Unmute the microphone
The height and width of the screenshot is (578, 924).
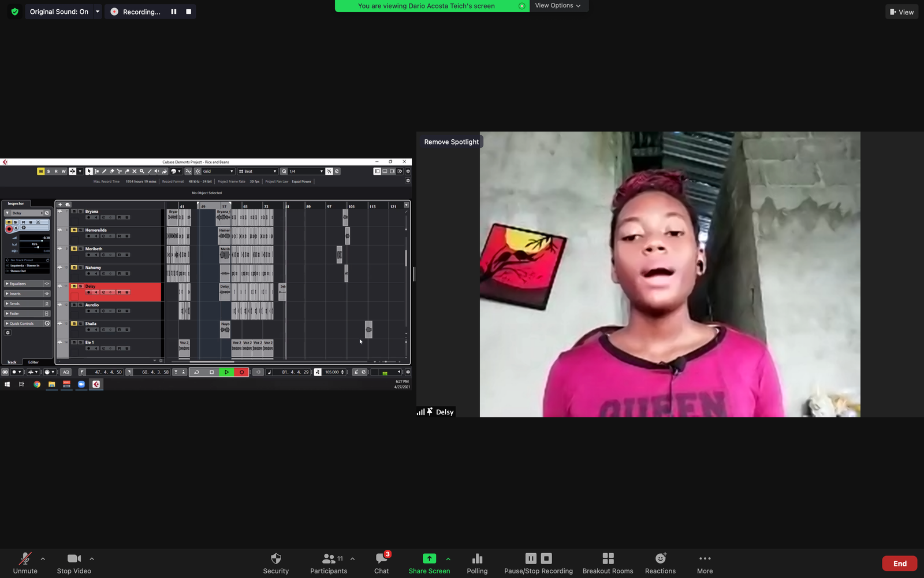[x=25, y=563]
